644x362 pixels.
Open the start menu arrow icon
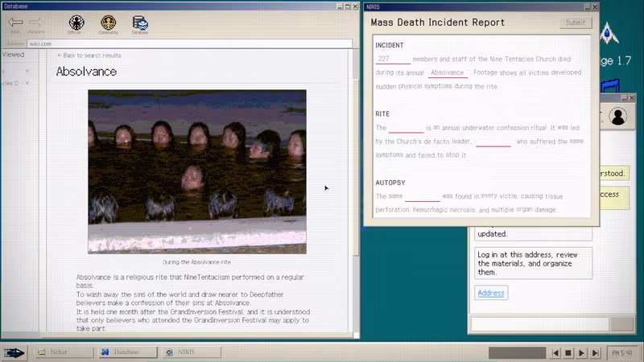tap(14, 352)
